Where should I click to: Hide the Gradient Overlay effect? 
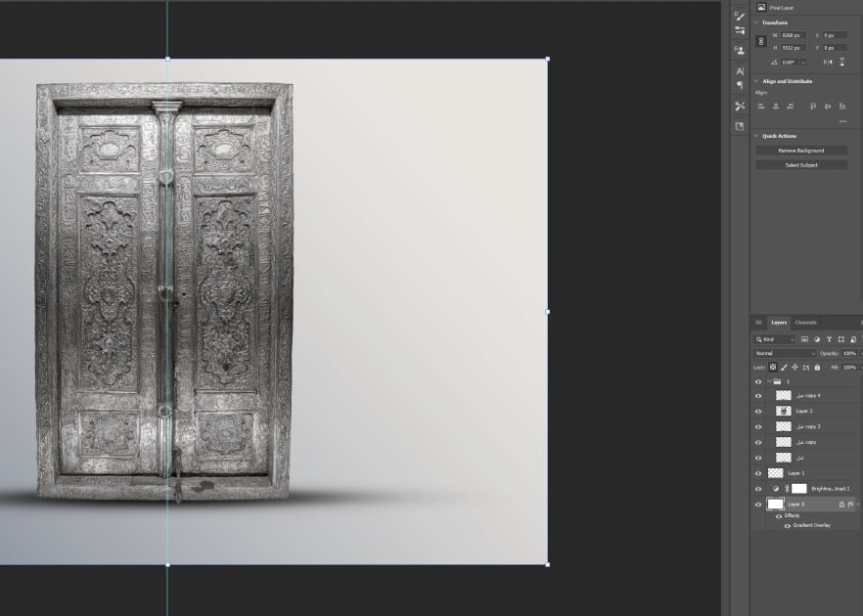pos(787,525)
